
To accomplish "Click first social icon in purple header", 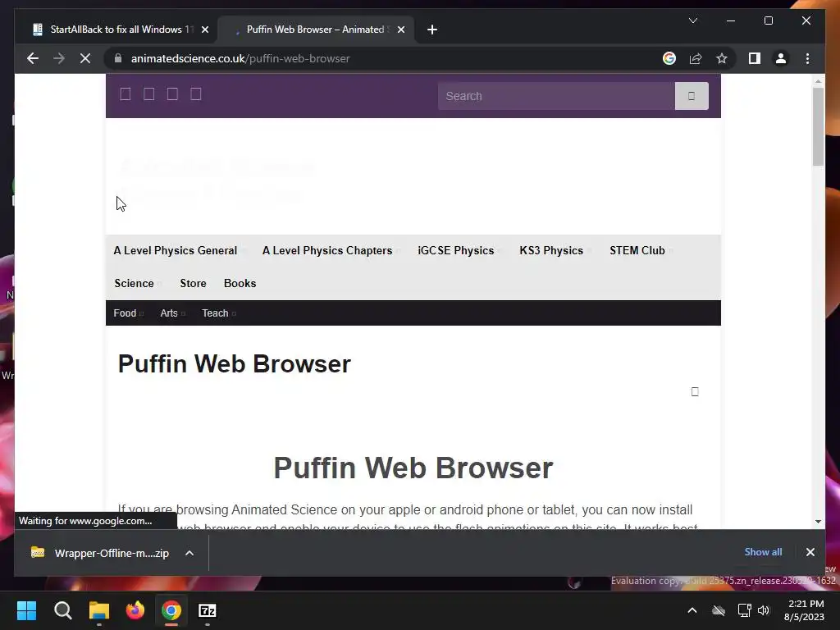I will tap(126, 94).
